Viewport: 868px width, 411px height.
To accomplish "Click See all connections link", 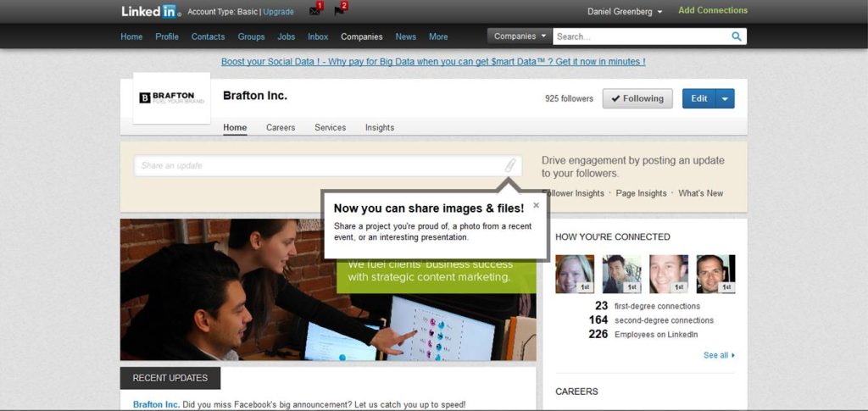I will pyautogui.click(x=719, y=355).
